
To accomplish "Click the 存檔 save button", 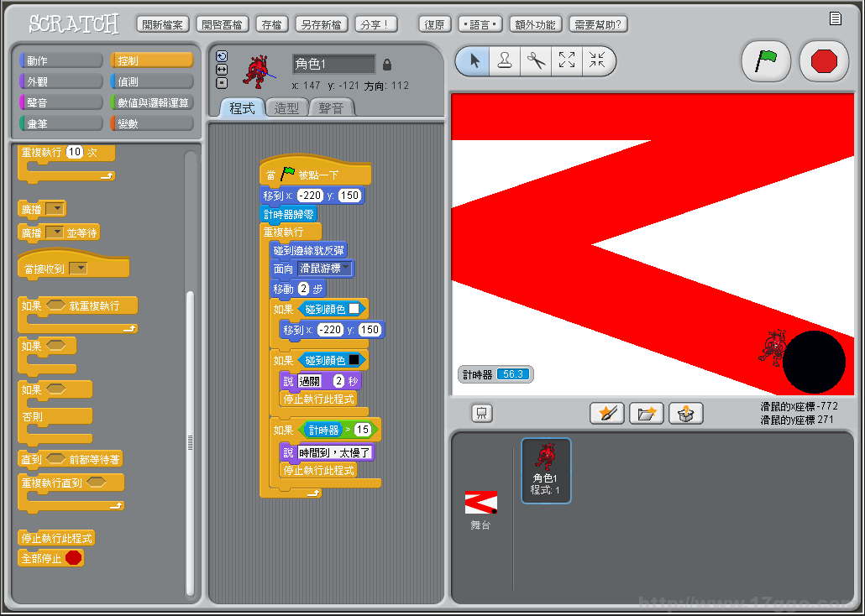I will click(x=271, y=24).
